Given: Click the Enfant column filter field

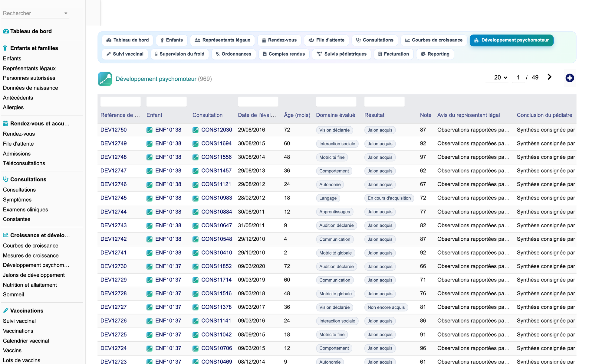Looking at the screenshot, I should click(x=166, y=102).
